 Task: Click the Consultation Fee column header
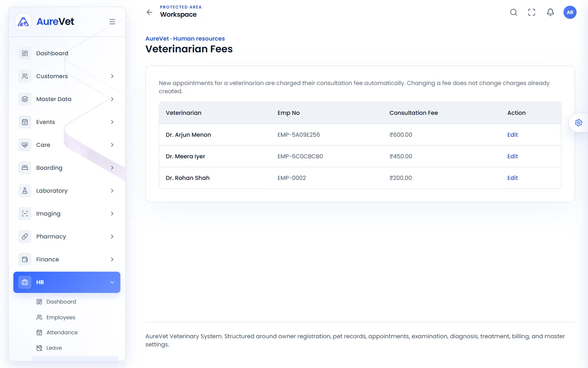tap(414, 113)
